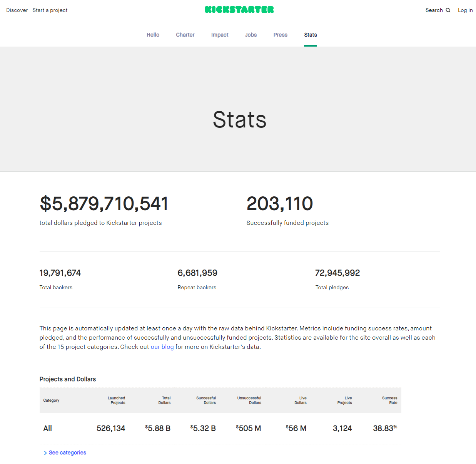Open the Discover link
Screen dimensions: 476x464
point(17,10)
